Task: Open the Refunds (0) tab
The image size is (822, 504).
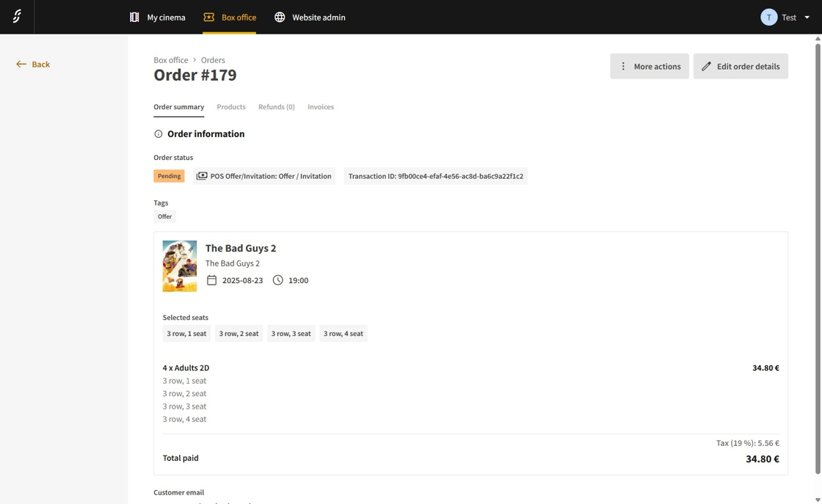Action: pyautogui.click(x=276, y=107)
